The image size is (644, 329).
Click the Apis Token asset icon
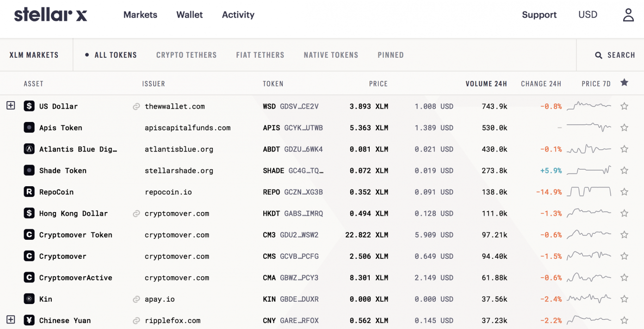(29, 128)
